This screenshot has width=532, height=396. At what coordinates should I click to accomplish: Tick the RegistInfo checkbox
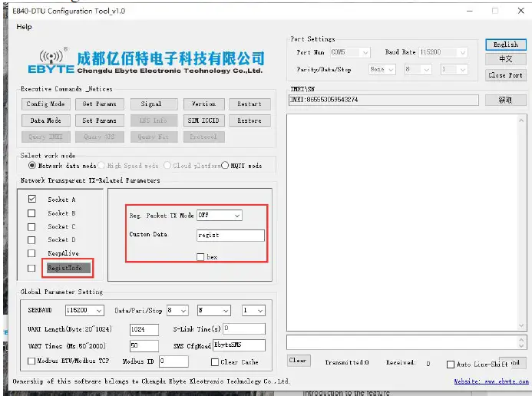[31, 268]
